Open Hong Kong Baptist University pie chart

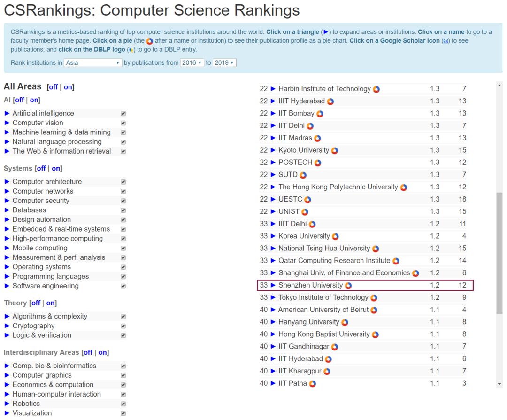pos(375,335)
